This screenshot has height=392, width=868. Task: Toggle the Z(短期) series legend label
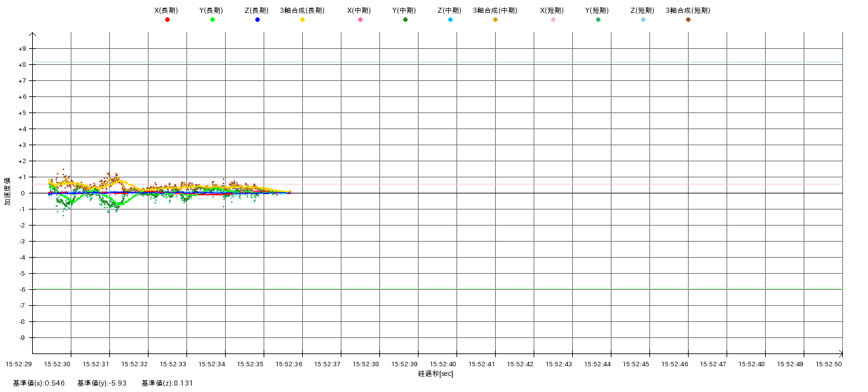tap(642, 10)
